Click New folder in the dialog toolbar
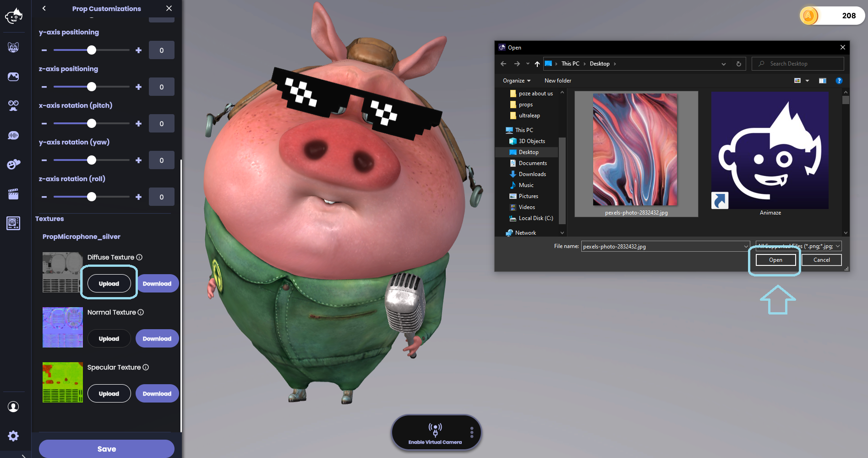 point(557,80)
